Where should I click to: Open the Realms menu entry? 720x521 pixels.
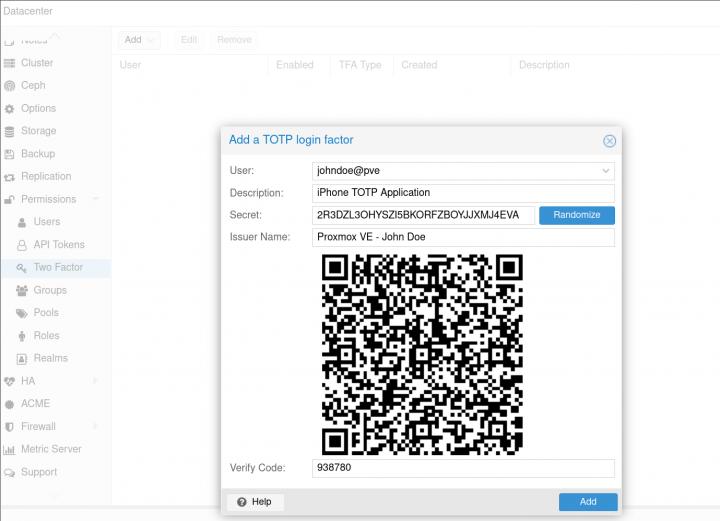tap(50, 358)
